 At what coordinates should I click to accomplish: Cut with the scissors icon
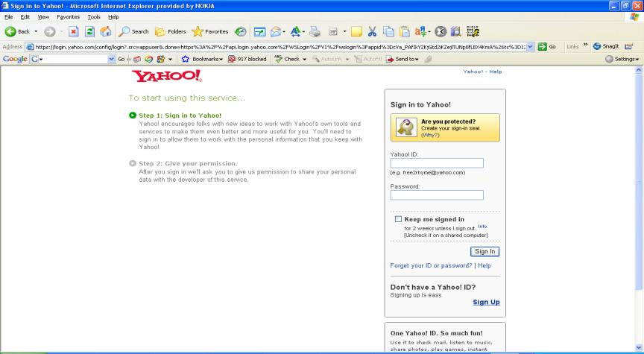pyautogui.click(x=373, y=31)
